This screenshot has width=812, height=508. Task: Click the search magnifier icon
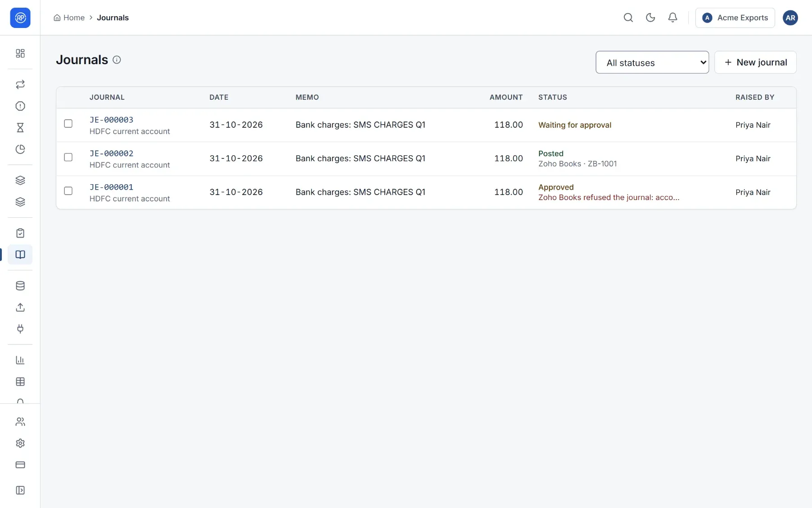628,18
